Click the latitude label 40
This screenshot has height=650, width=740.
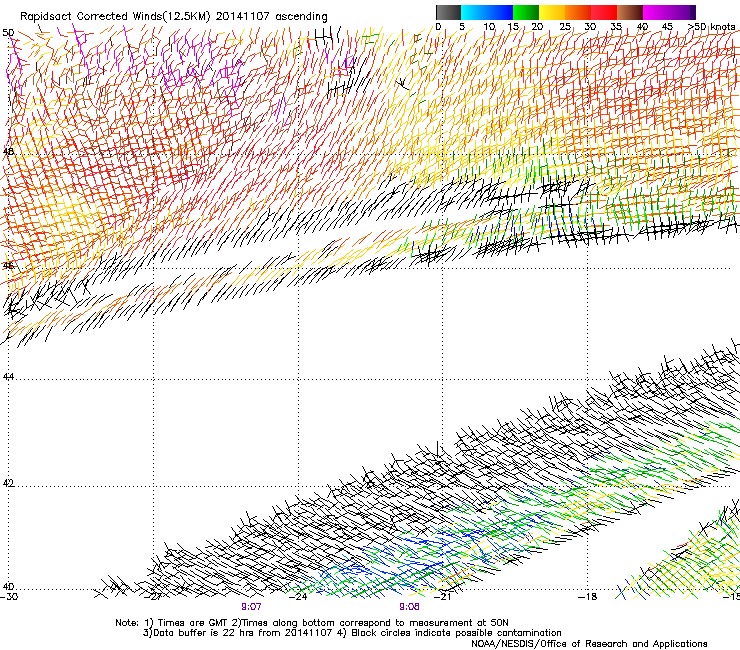(8, 587)
